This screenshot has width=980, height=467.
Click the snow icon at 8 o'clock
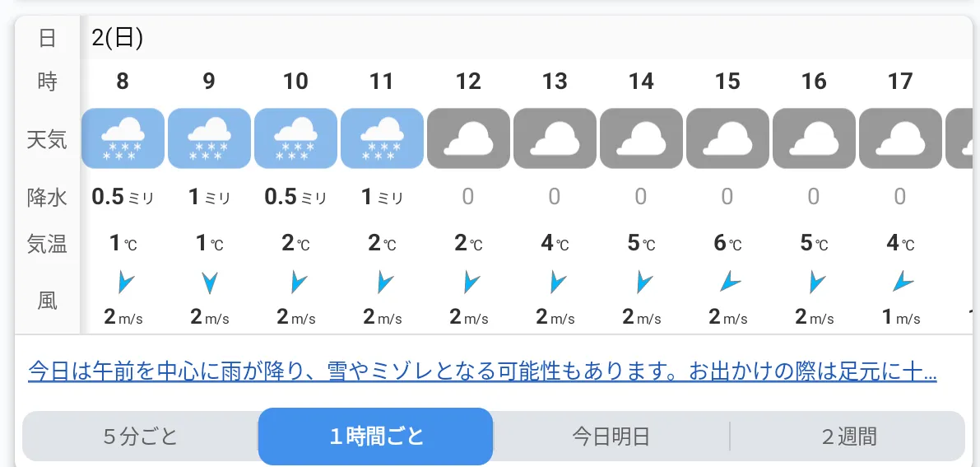coord(123,138)
